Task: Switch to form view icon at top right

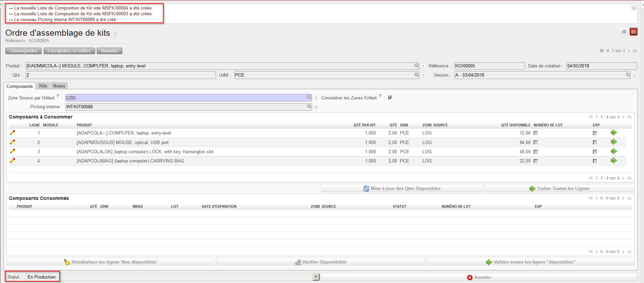Action: [x=633, y=32]
